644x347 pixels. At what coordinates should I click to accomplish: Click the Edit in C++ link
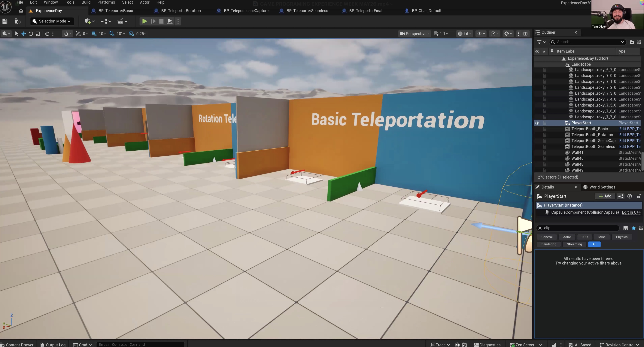point(631,212)
